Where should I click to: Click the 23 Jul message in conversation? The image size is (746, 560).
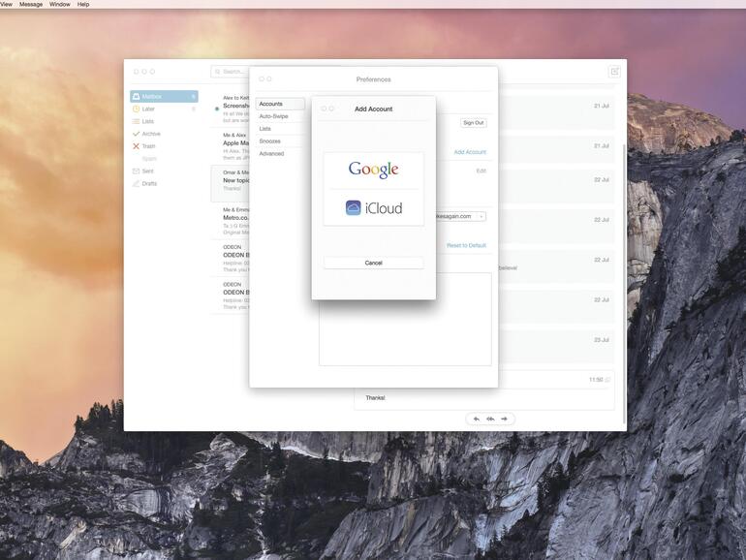[x=557, y=346]
